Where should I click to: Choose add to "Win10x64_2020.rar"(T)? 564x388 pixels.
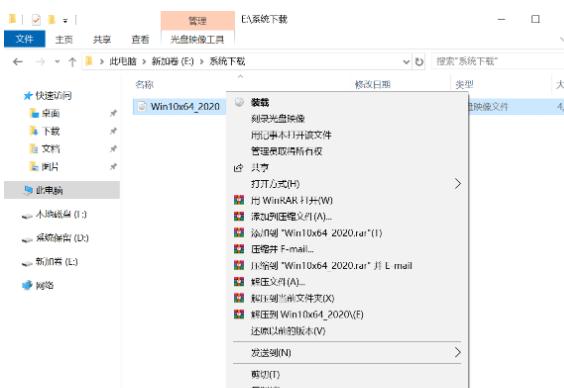click(x=316, y=233)
